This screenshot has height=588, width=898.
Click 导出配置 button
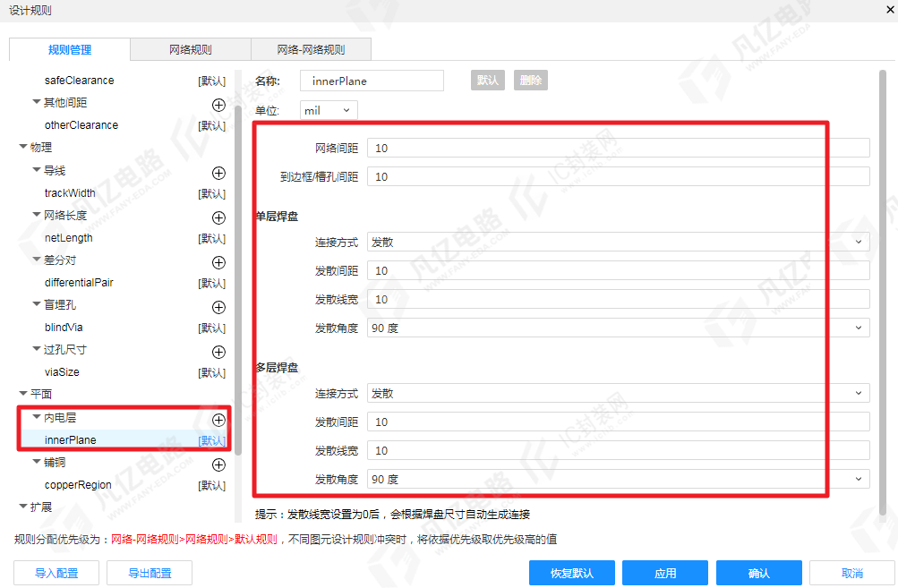pos(150,573)
